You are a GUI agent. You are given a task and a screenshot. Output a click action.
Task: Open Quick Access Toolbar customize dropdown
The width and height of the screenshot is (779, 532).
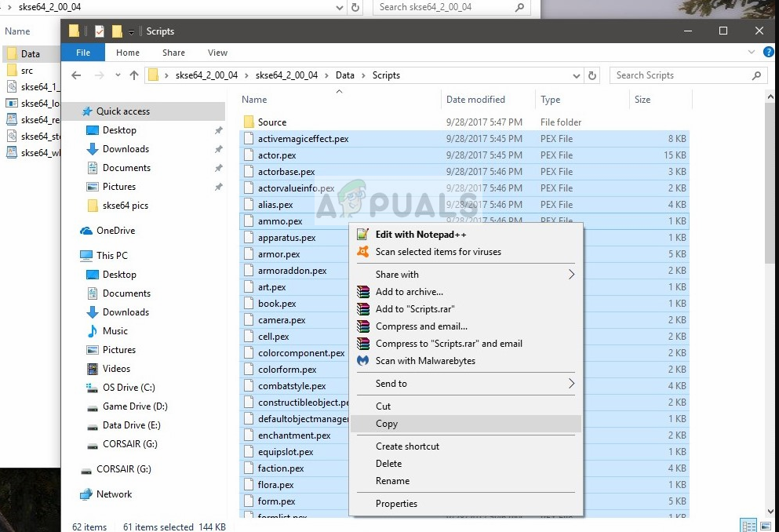(x=131, y=32)
